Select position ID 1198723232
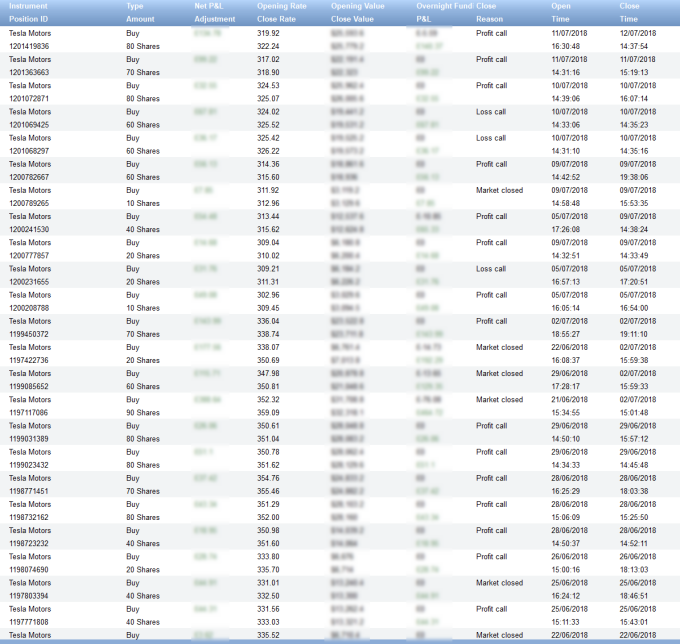This screenshot has width=680, height=644. point(29,543)
